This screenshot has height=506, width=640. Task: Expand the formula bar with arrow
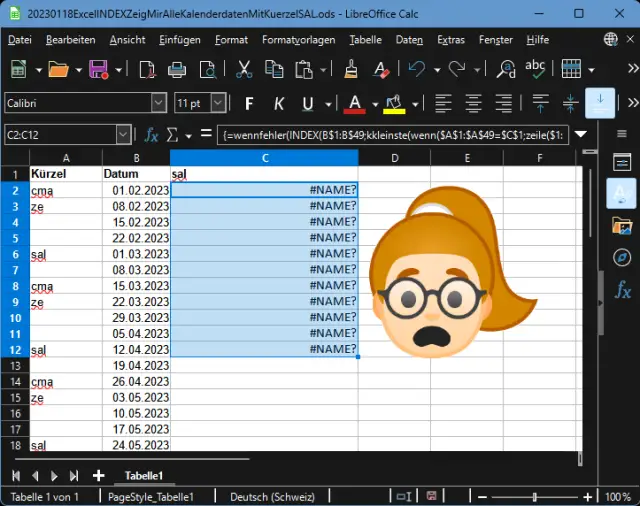(582, 134)
